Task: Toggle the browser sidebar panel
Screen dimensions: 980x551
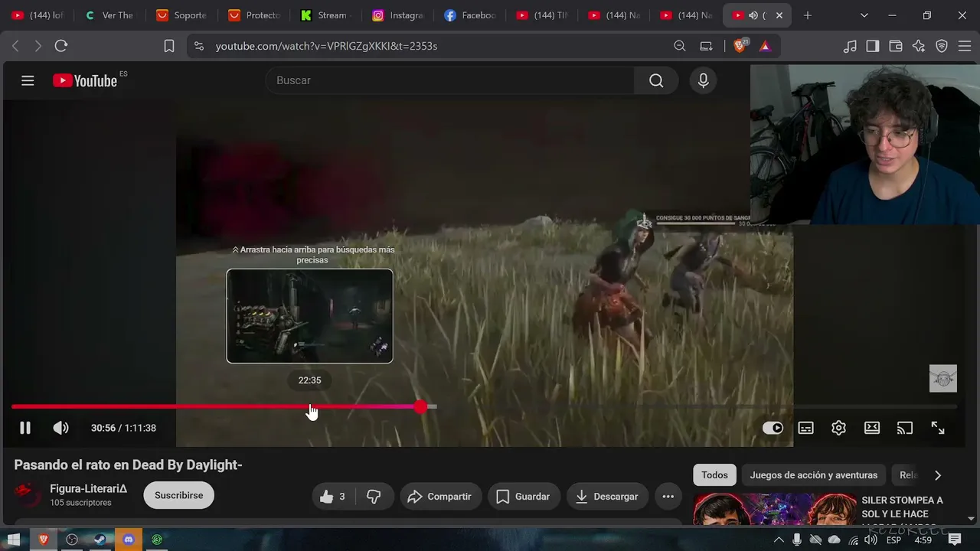Action: click(873, 46)
